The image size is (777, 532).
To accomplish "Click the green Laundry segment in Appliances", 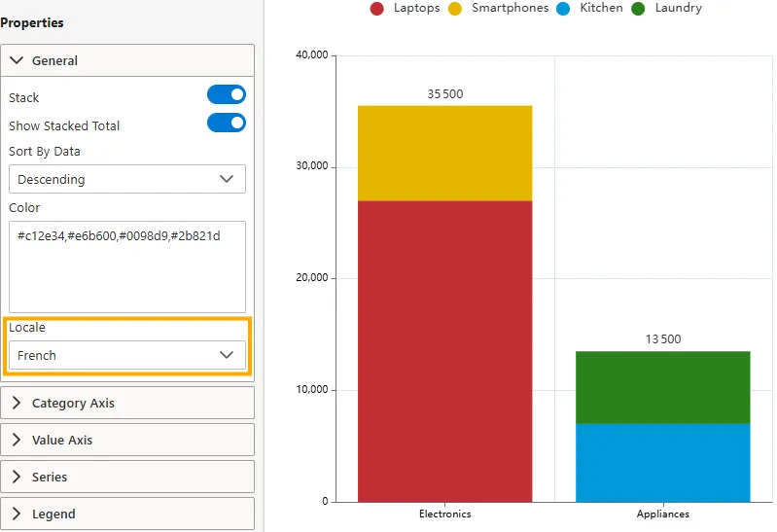I will [x=662, y=387].
